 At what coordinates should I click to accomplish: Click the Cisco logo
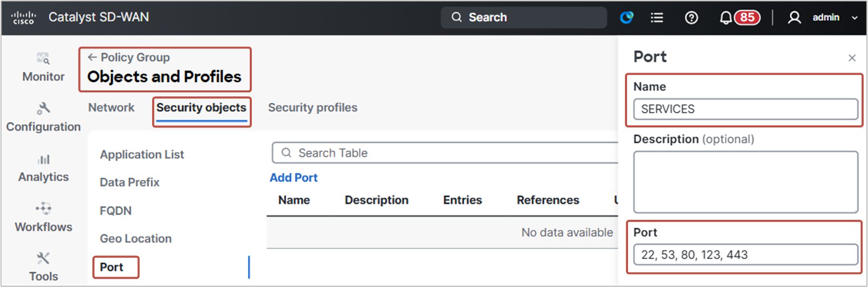point(23,18)
